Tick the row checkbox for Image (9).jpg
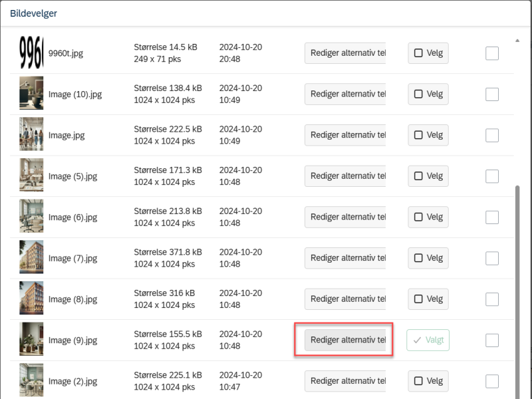 click(x=492, y=340)
